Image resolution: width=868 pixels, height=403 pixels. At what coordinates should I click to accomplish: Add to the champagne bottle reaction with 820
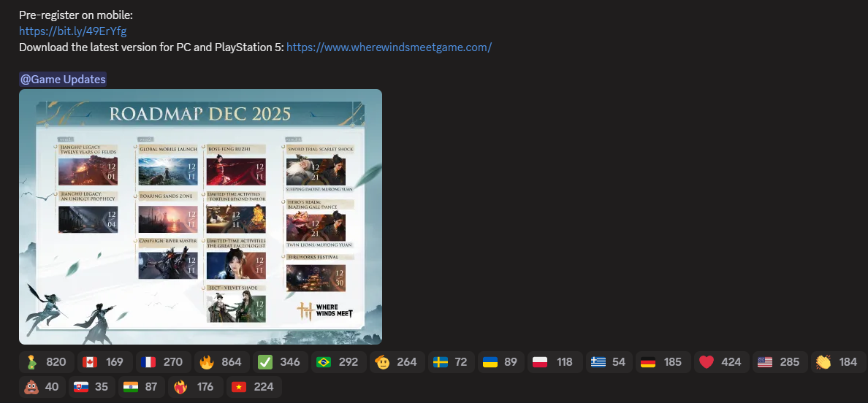[47, 362]
